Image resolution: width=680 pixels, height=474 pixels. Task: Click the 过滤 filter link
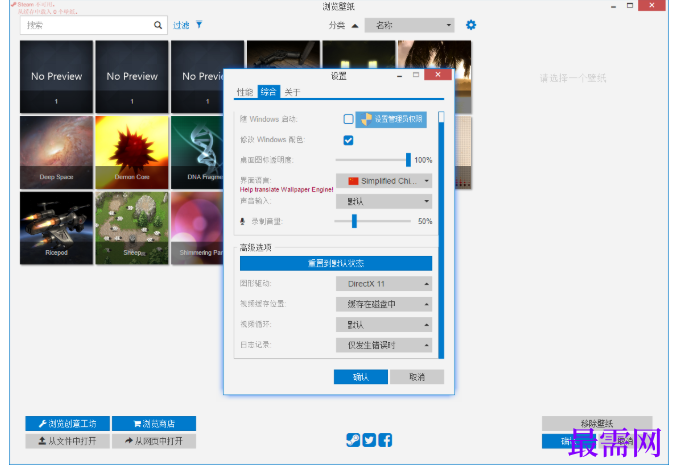[x=181, y=25]
